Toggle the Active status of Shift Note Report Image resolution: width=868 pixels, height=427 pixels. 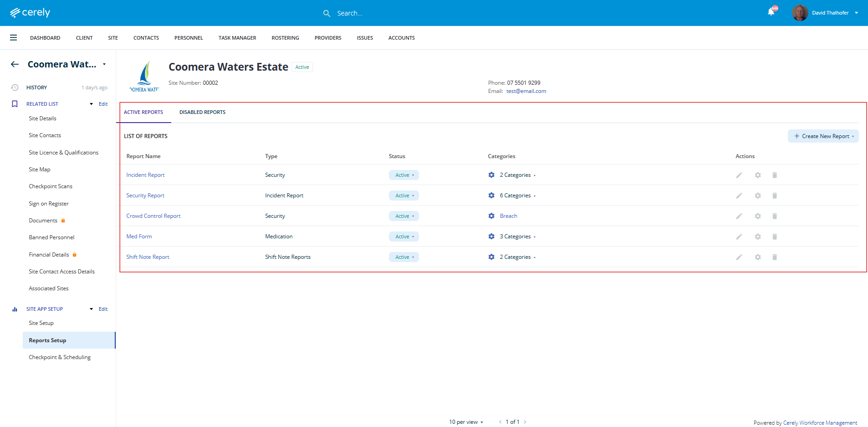[404, 257]
